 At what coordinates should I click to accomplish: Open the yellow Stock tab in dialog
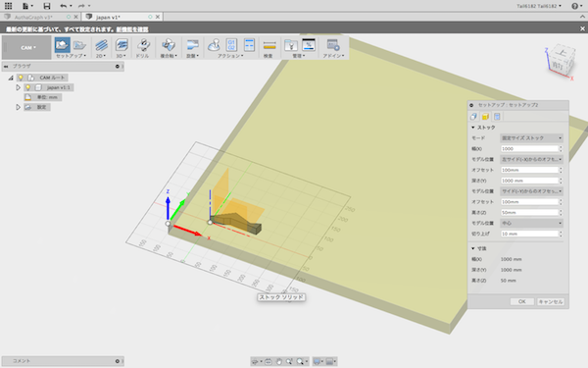click(485, 117)
